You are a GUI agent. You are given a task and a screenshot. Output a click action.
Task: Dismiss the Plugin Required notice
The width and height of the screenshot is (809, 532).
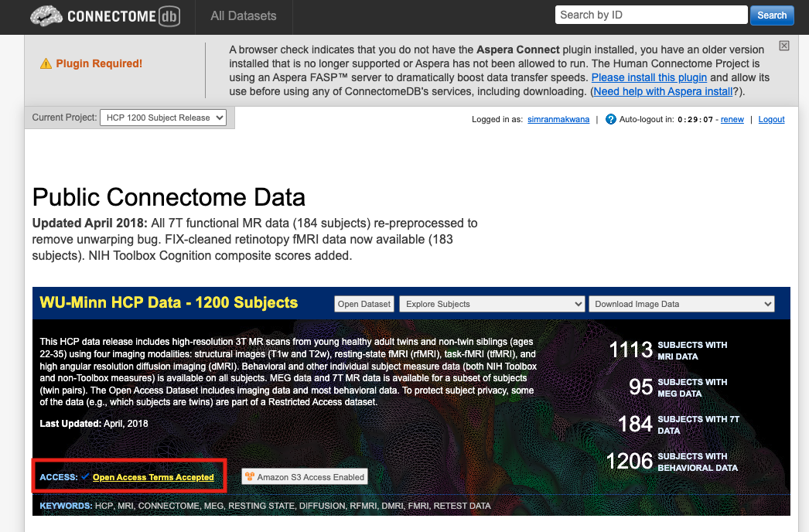coord(784,46)
